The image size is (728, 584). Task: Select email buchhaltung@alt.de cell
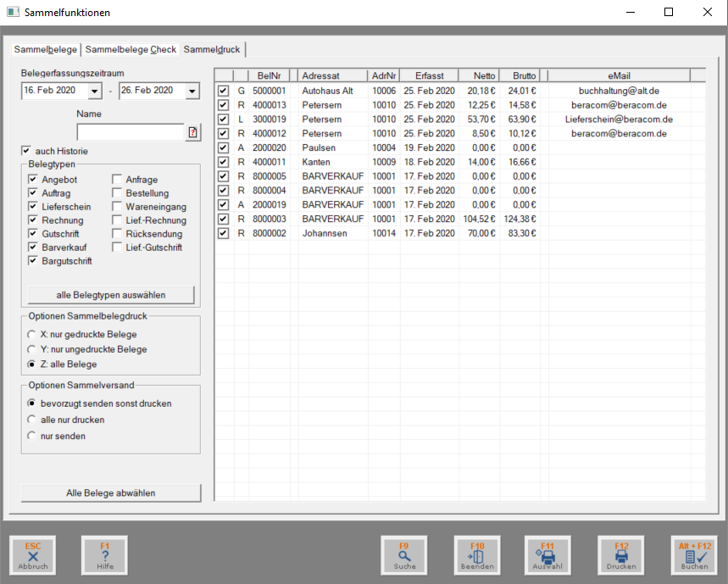[620, 91]
